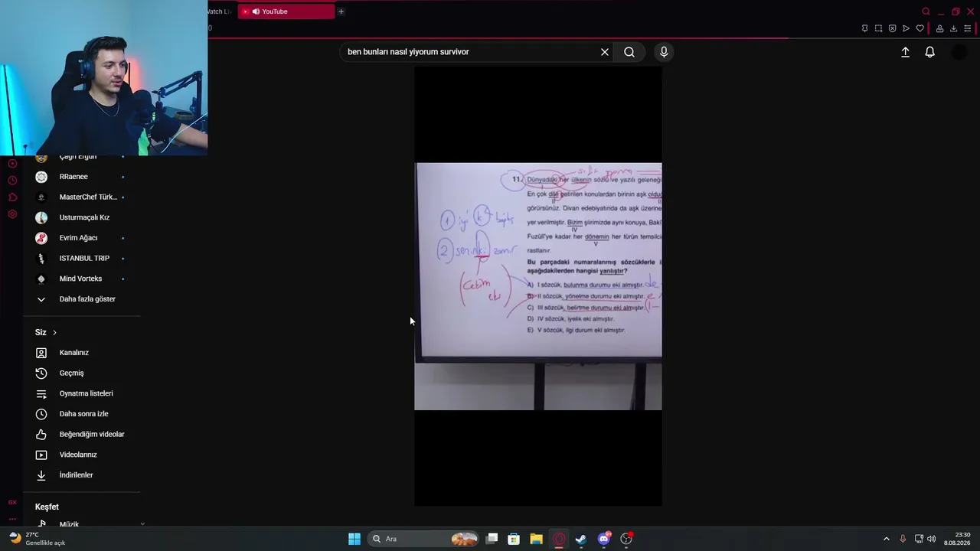This screenshot has width=980, height=551.
Task: Open Opera sidebar player icon
Action: point(12,164)
